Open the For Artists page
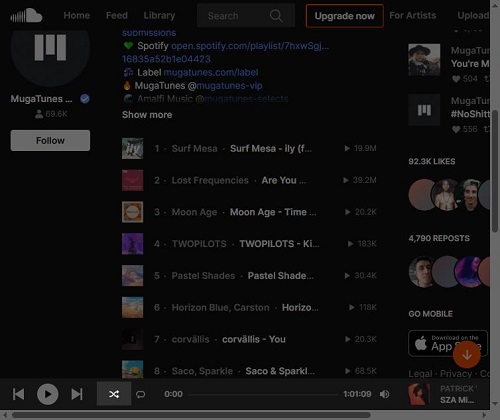This screenshot has width=500, height=420. [413, 15]
